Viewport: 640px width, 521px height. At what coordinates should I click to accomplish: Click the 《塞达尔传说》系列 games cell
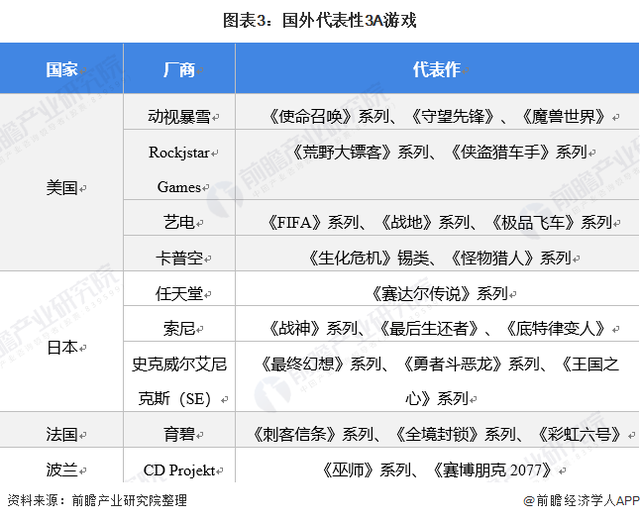point(436,293)
